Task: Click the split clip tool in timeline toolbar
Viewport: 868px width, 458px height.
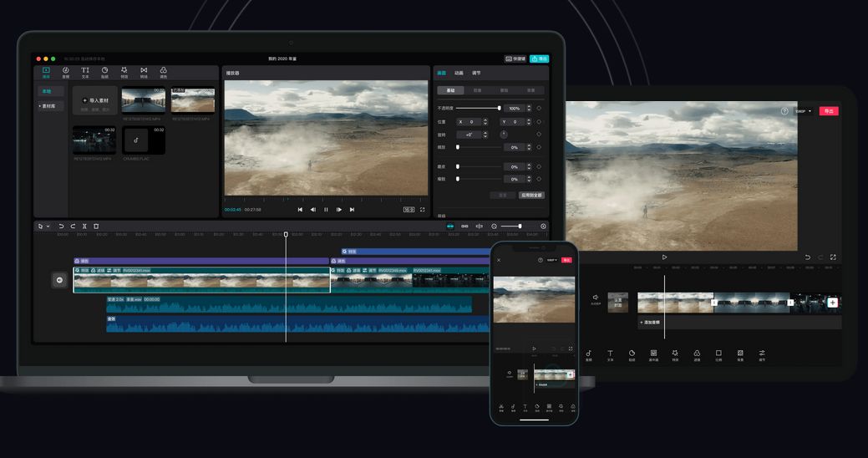Action: click(x=84, y=226)
